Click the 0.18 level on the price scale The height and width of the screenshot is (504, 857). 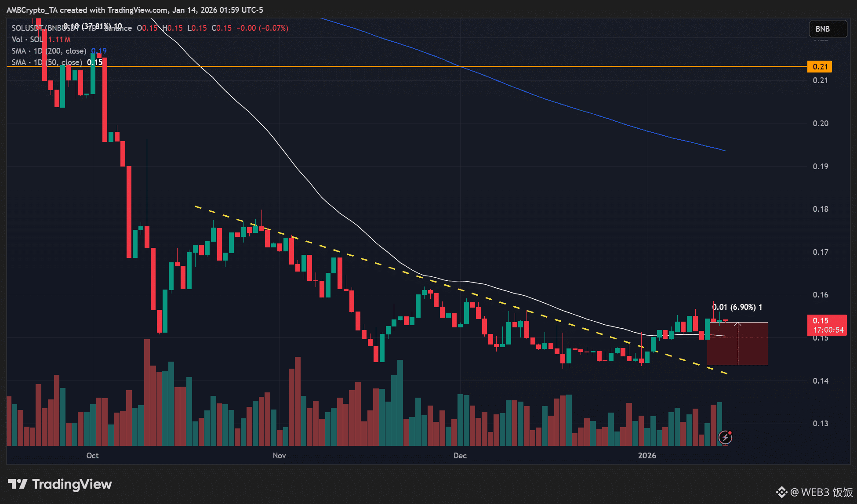(x=820, y=209)
